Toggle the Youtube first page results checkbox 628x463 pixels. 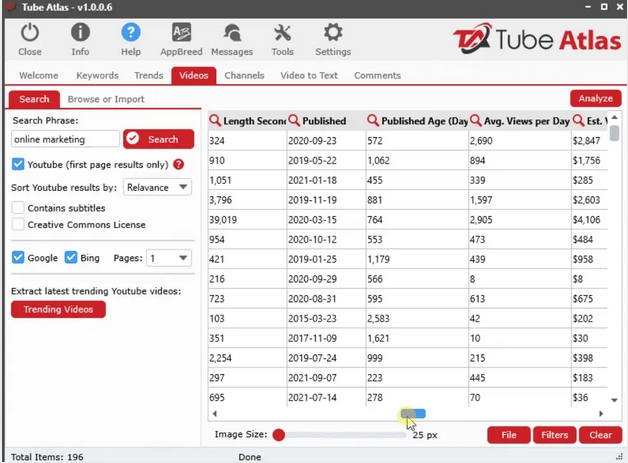(18, 164)
